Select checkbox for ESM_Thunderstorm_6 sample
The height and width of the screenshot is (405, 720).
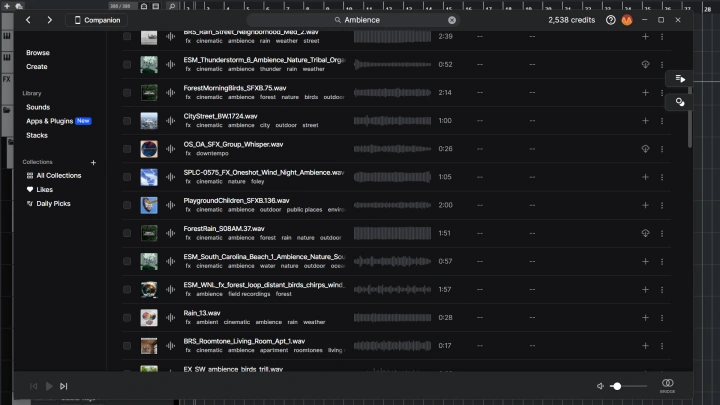click(x=127, y=65)
